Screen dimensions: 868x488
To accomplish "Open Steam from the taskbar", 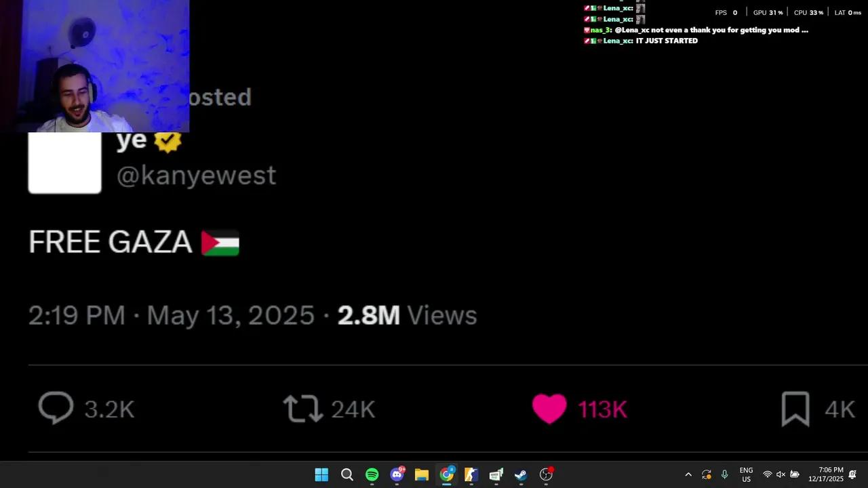I will point(521,474).
